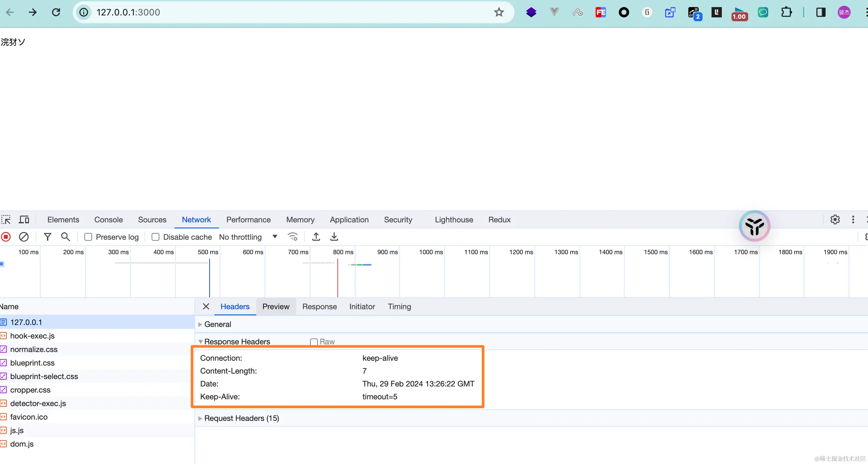Screen dimensions: 868x464
Task: Open DevTools settings gear
Action: point(835,219)
